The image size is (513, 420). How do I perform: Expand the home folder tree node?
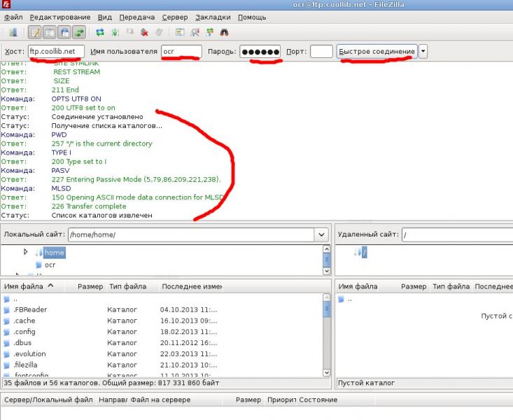coord(26,252)
